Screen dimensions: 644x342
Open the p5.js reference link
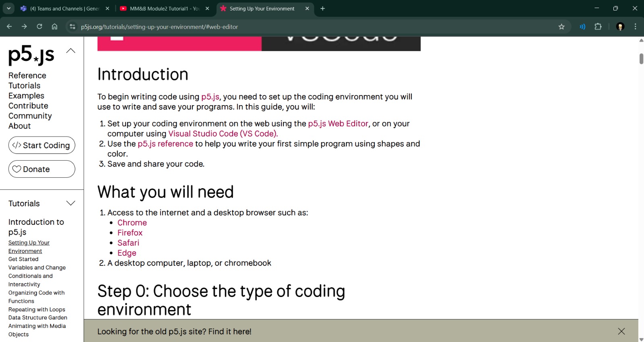(165, 144)
